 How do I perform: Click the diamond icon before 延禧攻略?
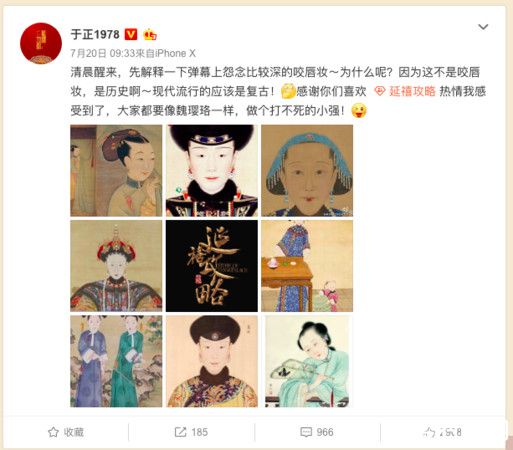coord(380,91)
